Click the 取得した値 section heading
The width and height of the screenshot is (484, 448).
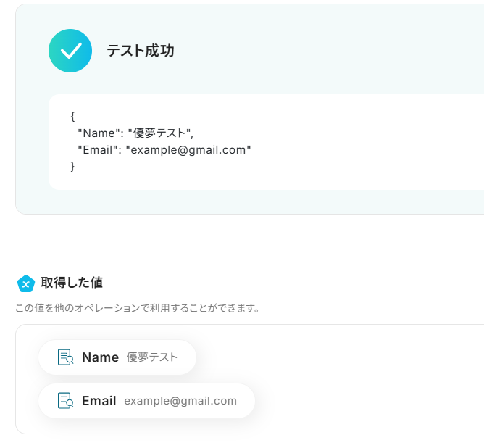coord(72,283)
